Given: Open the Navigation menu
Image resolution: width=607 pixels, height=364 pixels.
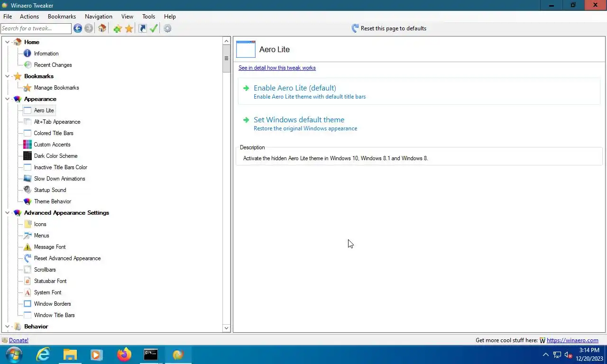Looking at the screenshot, I should 99,17.
